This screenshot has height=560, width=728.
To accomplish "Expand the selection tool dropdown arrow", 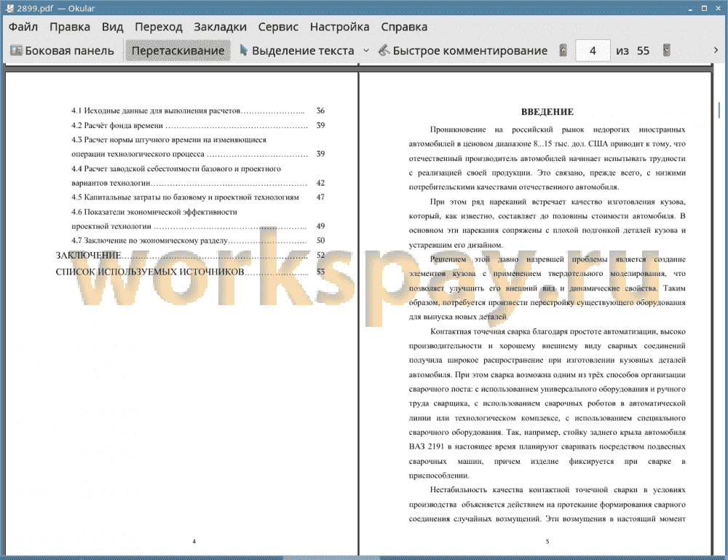I will [x=366, y=50].
